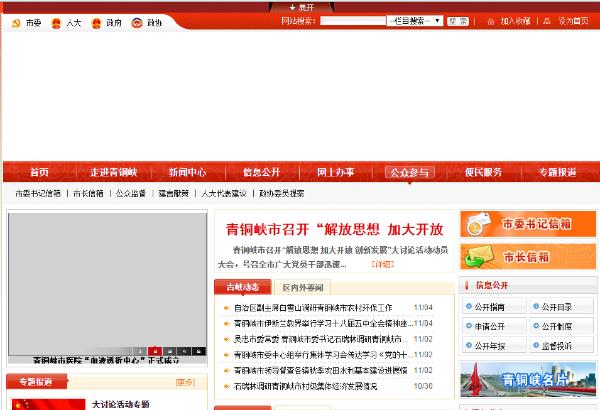The height and width of the screenshot is (410, 600).
Task: Click the 详细 link under the headline
Action: (382, 265)
